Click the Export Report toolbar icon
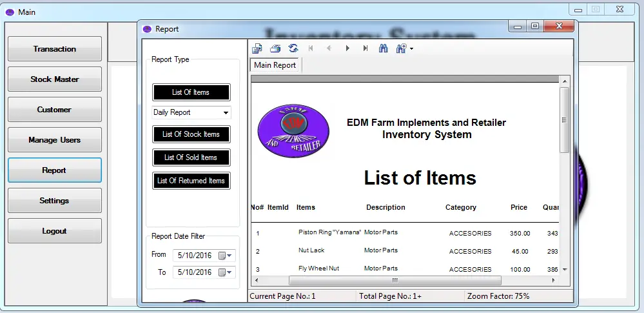 pyautogui.click(x=257, y=48)
